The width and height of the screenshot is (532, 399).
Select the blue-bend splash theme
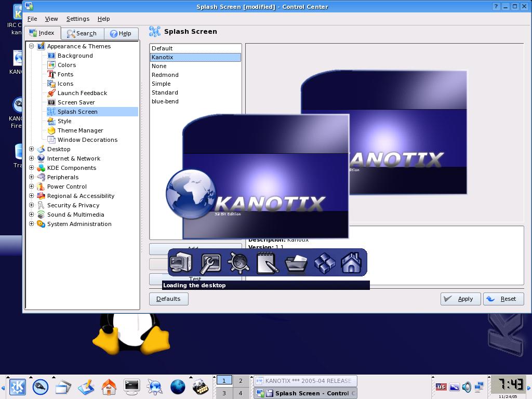(x=195, y=101)
